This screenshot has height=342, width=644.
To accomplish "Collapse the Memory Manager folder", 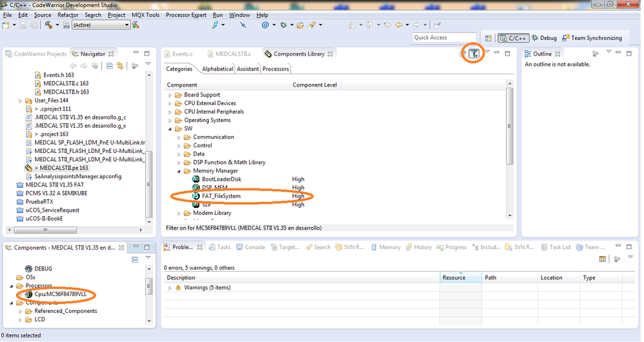I will (x=179, y=171).
